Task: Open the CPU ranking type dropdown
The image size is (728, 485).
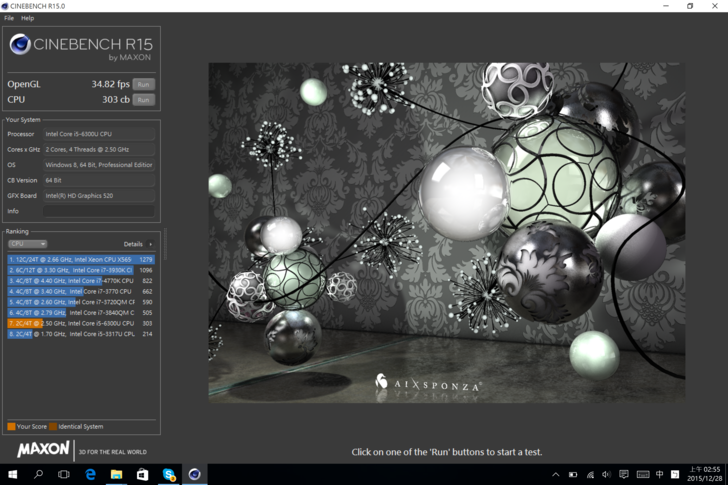Action: 27,244
